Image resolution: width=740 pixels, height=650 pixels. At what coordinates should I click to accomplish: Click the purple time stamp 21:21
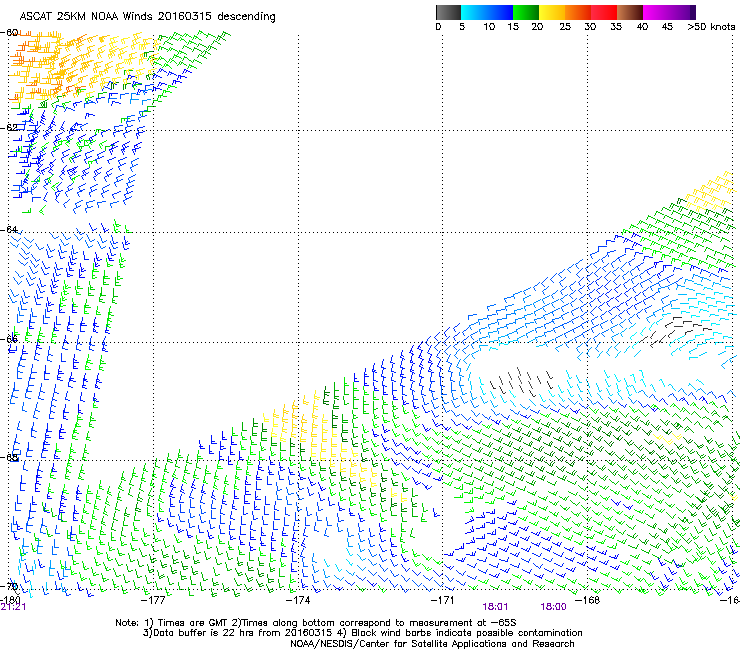pos(13,607)
